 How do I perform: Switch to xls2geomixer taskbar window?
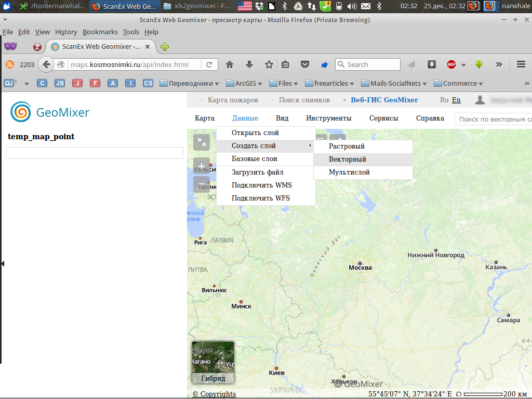coord(196,6)
